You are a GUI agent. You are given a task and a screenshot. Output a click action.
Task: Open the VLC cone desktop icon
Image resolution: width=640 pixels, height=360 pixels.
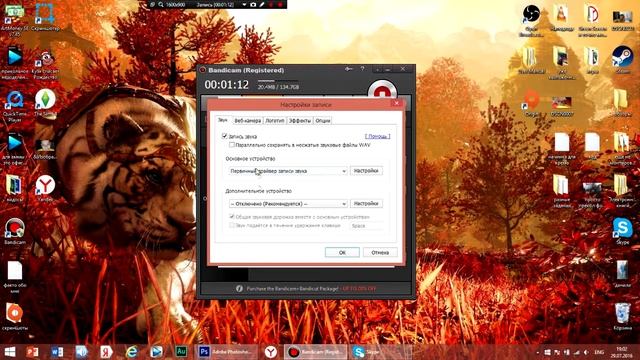click(x=562, y=18)
